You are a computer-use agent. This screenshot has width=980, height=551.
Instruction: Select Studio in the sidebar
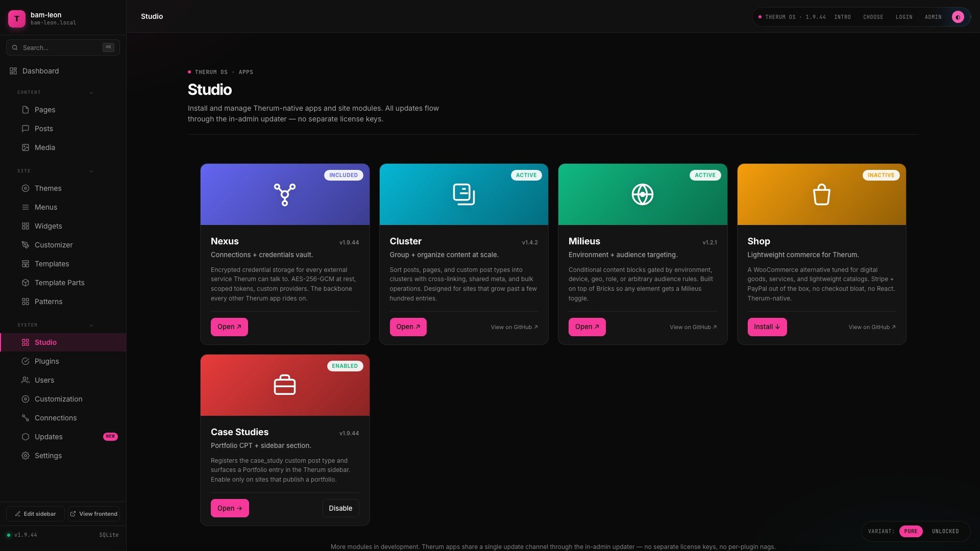(63, 342)
